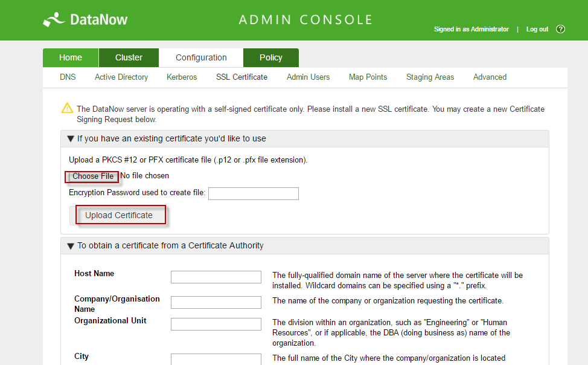Click the 'Host Name' label
The height and width of the screenshot is (365, 588).
[94, 273]
